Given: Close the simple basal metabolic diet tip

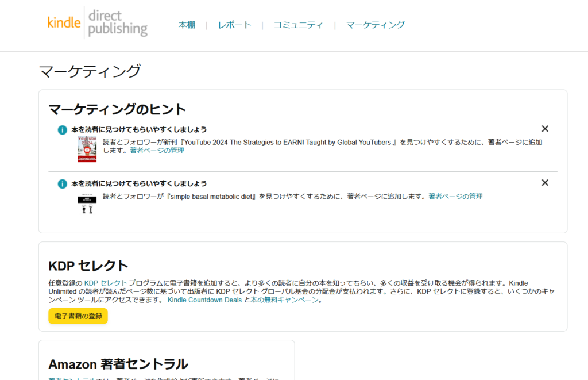Looking at the screenshot, I should [x=545, y=183].
